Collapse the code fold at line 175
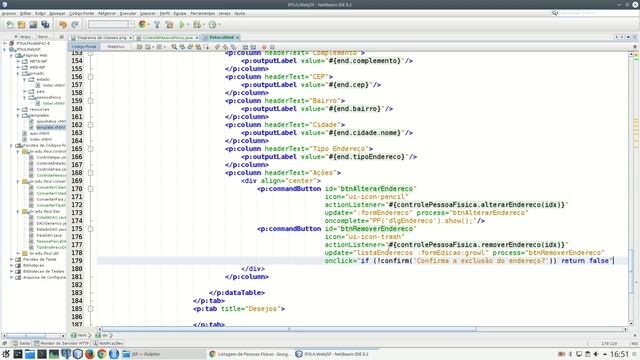 pos(90,229)
